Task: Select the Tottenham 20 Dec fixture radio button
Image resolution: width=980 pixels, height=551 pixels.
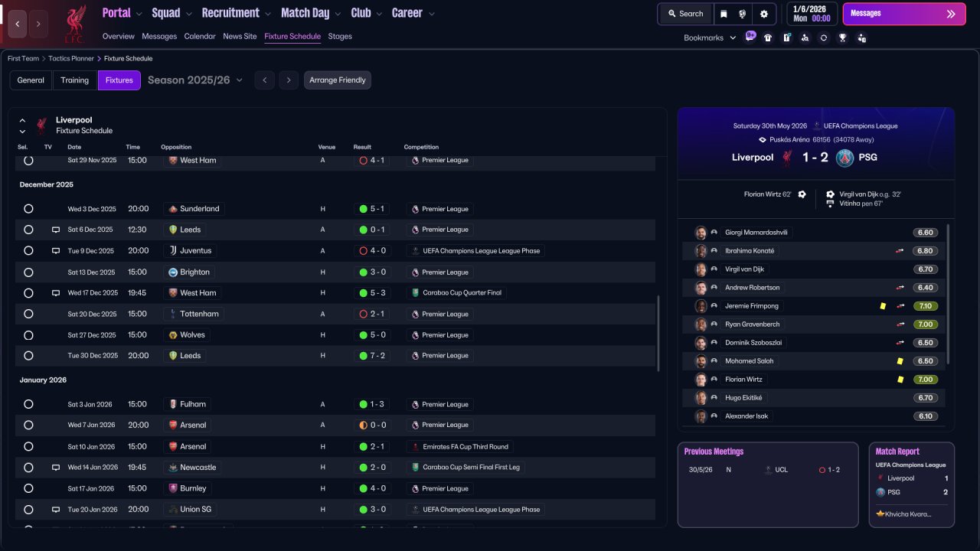Action: (x=28, y=314)
